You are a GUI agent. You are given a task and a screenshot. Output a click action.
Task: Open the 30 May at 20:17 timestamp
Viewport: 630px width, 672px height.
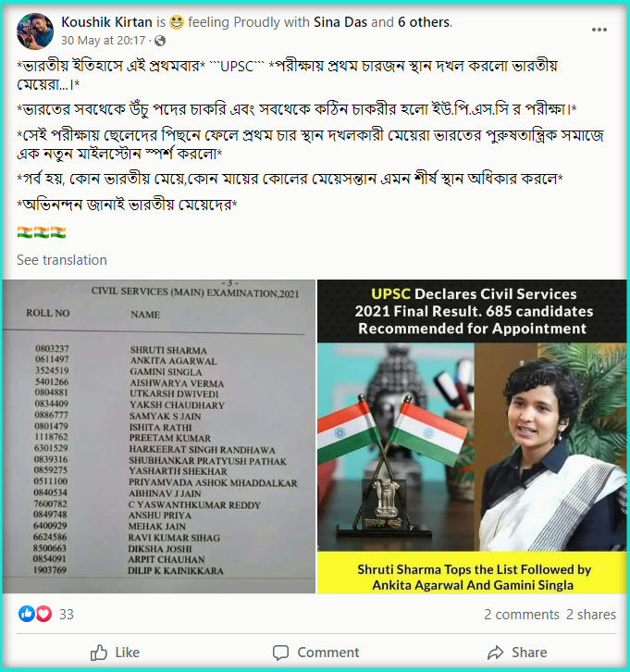(104, 41)
